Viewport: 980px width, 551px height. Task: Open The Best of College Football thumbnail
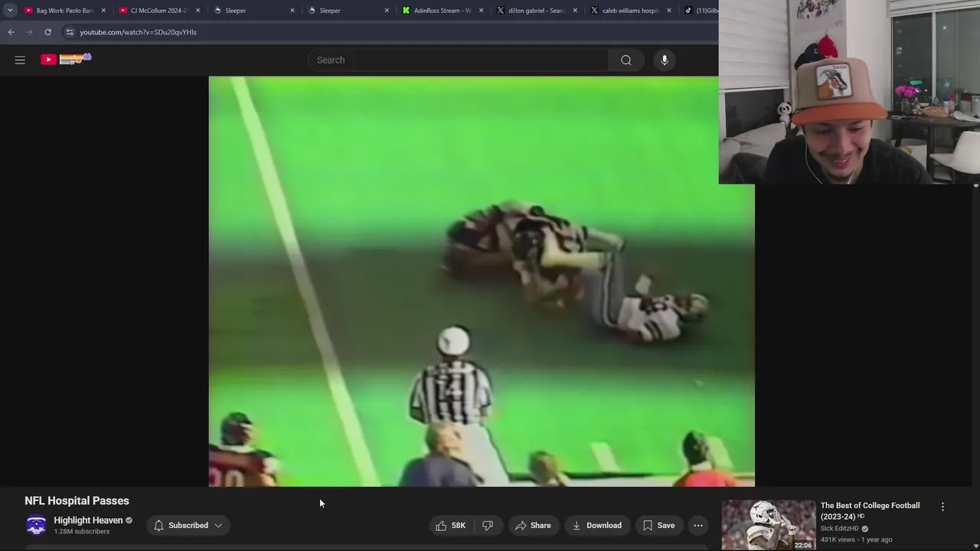(769, 525)
